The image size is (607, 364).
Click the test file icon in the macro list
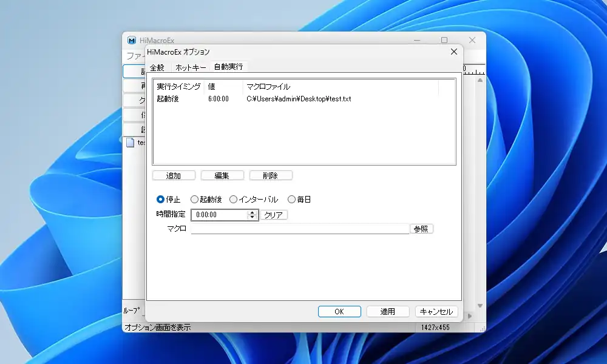(131, 143)
